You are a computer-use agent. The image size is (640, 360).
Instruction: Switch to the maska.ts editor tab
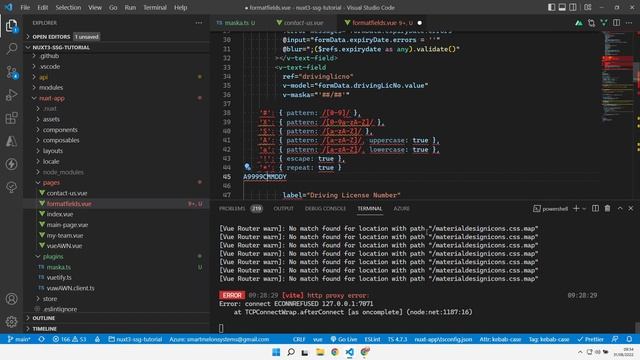click(236, 23)
